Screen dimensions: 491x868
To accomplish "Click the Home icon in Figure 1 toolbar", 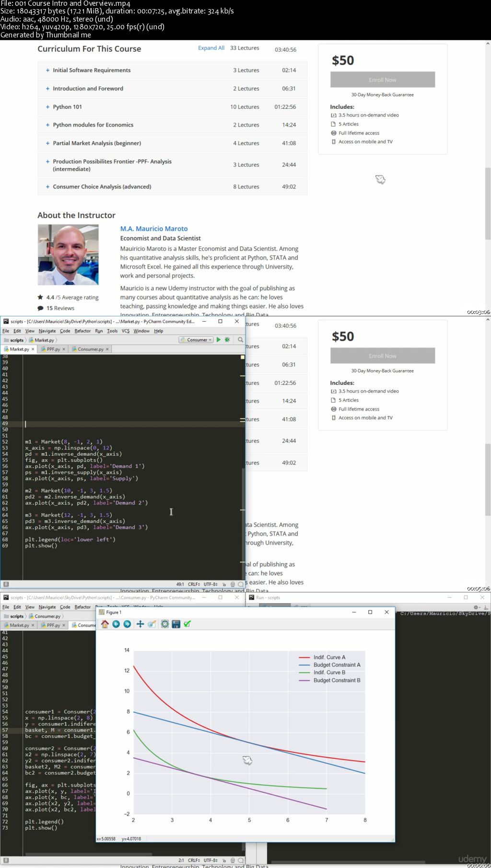I will click(x=105, y=624).
